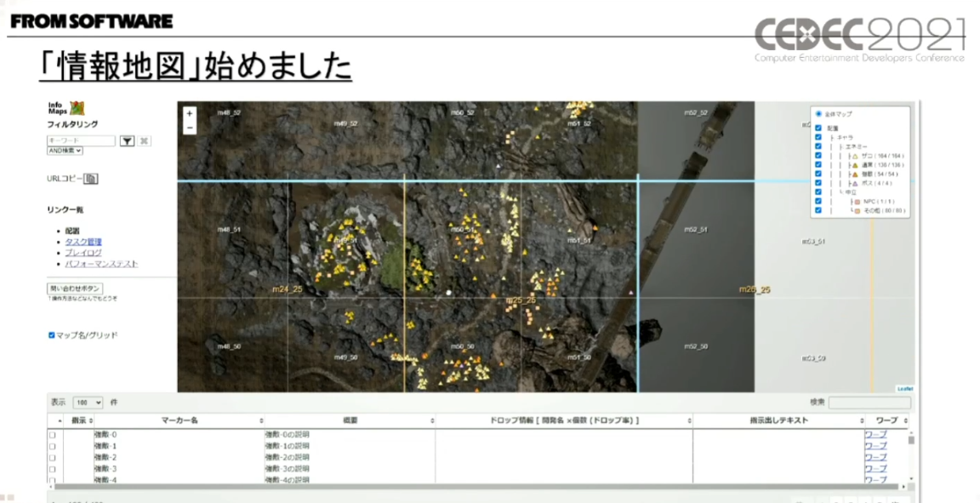The width and height of the screenshot is (980, 503).
Task: Focus the キーワード filter input field
Action: [x=82, y=141]
